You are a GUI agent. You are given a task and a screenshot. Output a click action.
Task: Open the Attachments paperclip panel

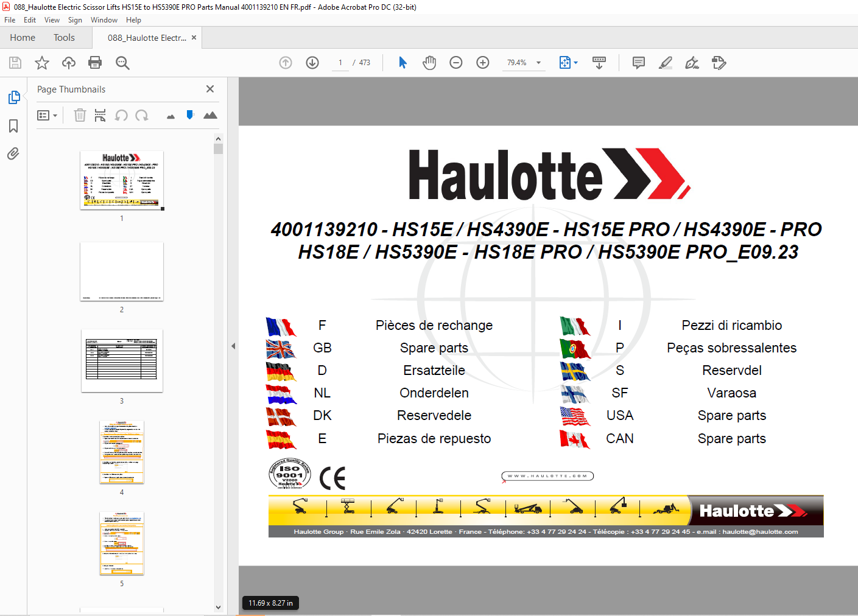coord(13,153)
